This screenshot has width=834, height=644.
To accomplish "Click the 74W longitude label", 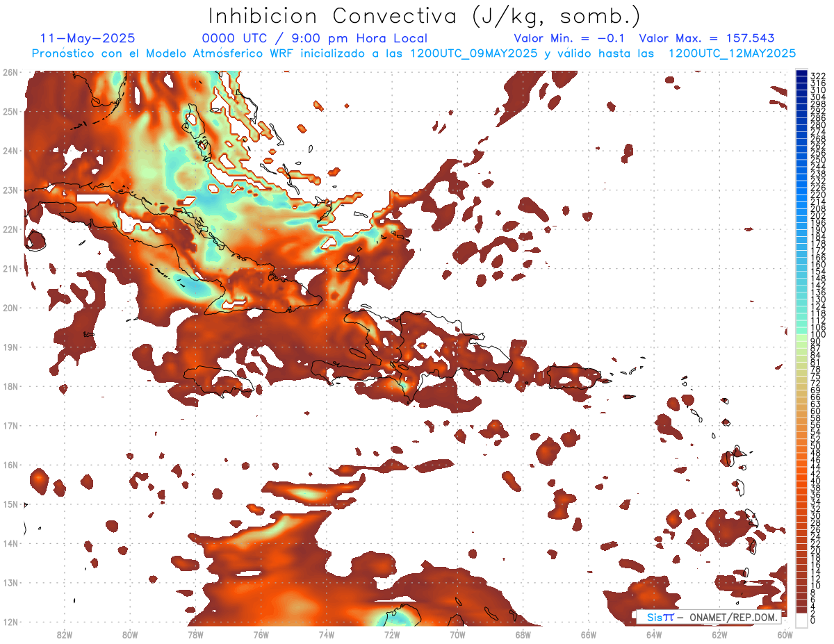I will pyautogui.click(x=326, y=634).
